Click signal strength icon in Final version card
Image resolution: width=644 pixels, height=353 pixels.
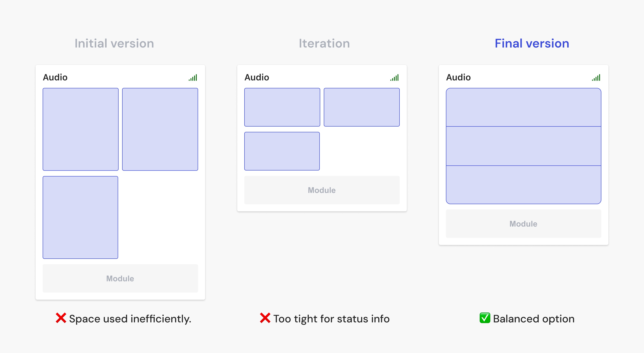pos(596,78)
